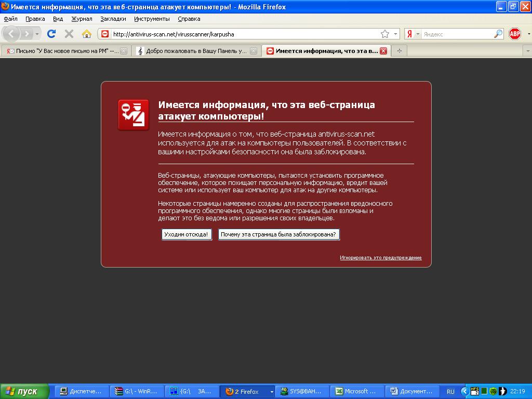Click the white ghost figure tray icon
532x399 pixels.
point(502,391)
